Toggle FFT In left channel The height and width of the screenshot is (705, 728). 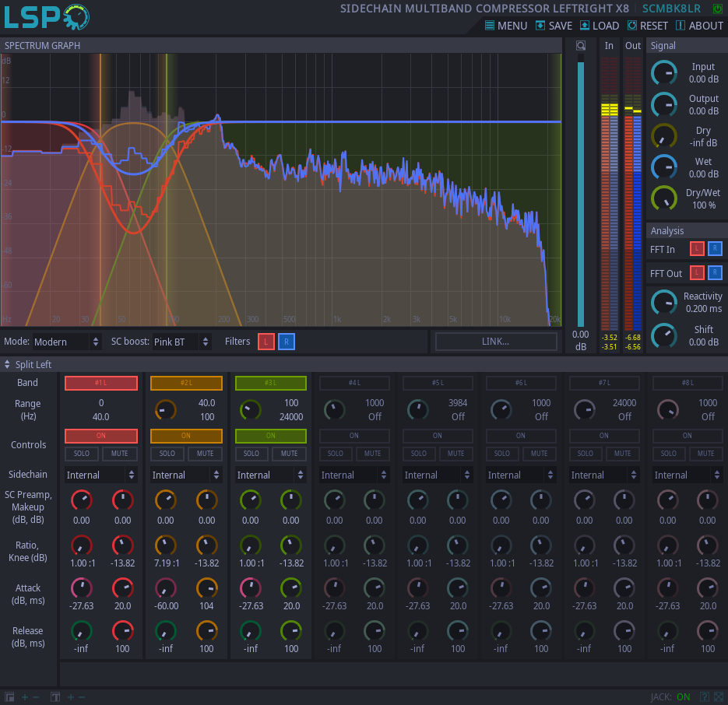coord(696,249)
